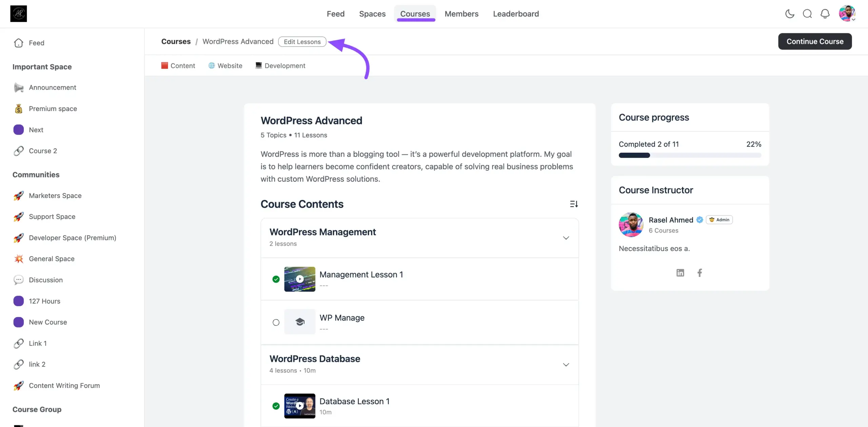Click the Premium space money bag icon
The width and height of the screenshot is (868, 427).
19,109
